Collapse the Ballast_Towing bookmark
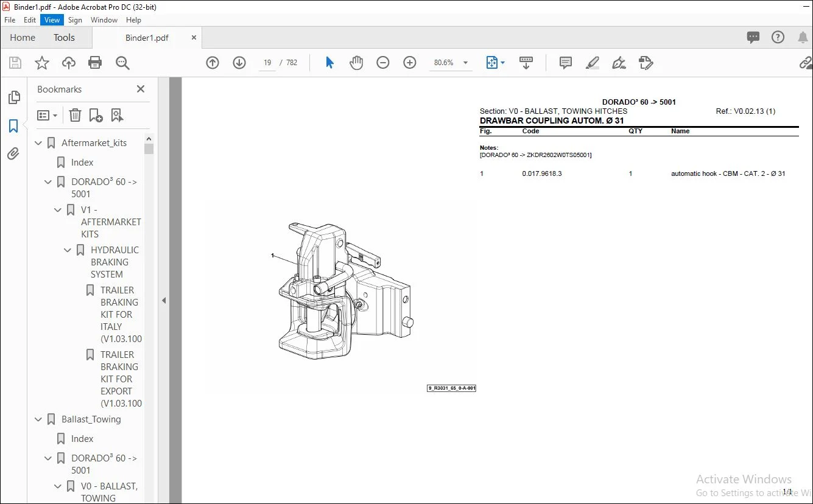The height and width of the screenshot is (504, 813). (x=39, y=419)
